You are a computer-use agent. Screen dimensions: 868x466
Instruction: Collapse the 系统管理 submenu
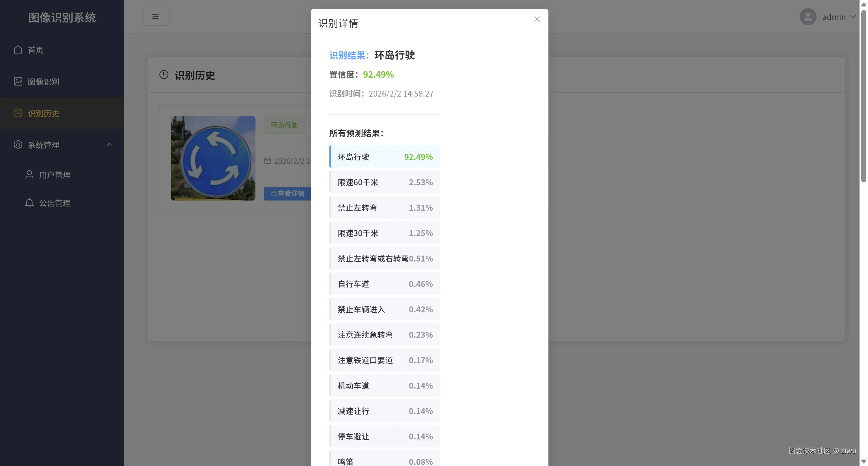pyautogui.click(x=109, y=144)
